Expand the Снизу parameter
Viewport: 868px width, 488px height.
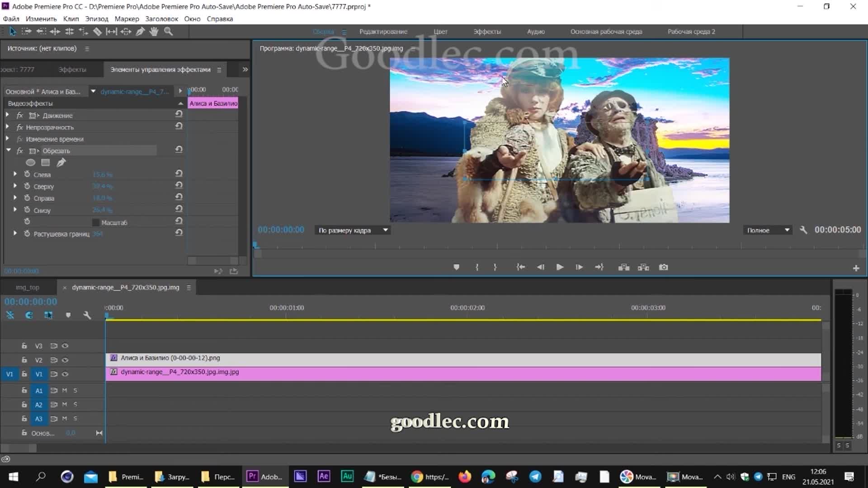[x=15, y=210]
